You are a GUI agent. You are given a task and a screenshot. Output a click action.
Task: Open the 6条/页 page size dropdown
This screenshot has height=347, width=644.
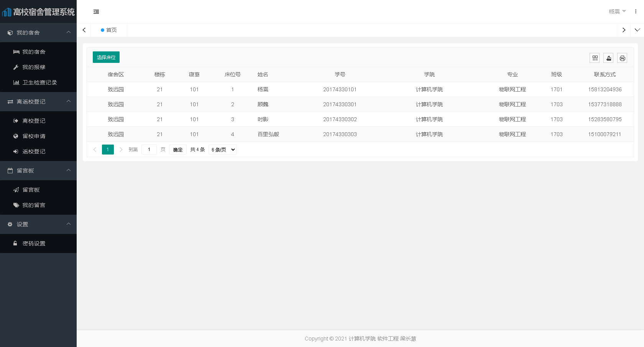[222, 150]
